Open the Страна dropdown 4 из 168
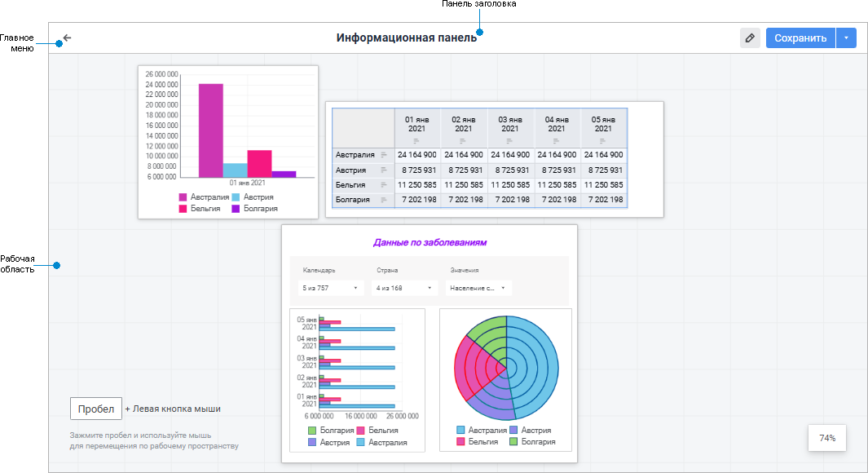The width and height of the screenshot is (868, 473). [404, 288]
